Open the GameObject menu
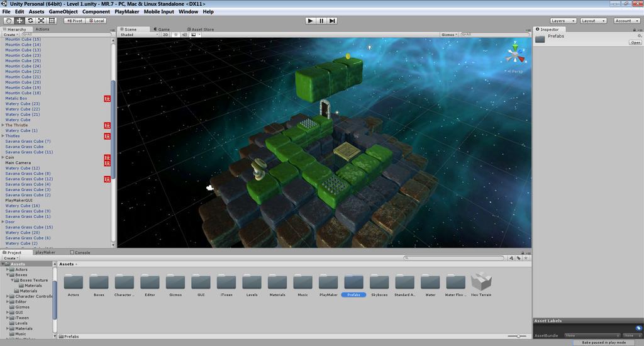The height and width of the screenshot is (346, 644). 64,11
